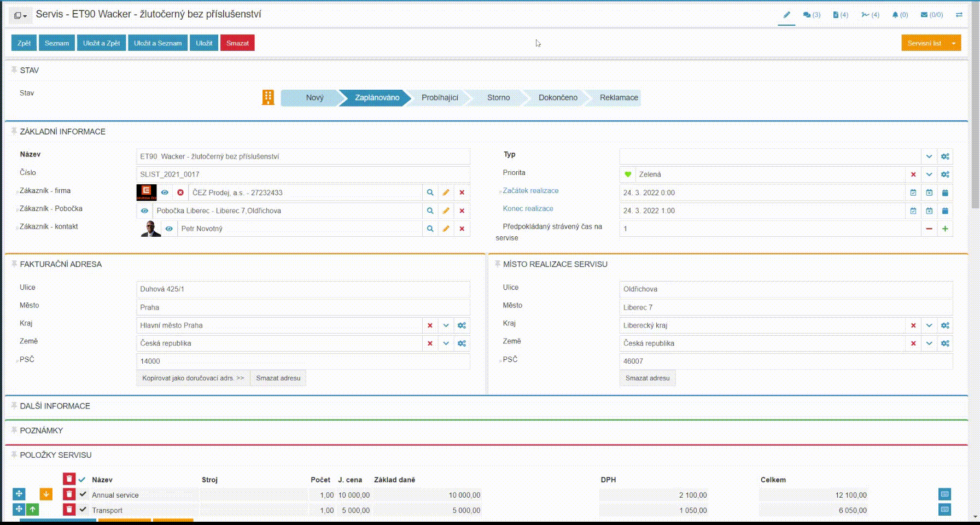Remove Pobočka Liberec with red X icon
Viewport: 980px width, 525px height.
(462, 211)
